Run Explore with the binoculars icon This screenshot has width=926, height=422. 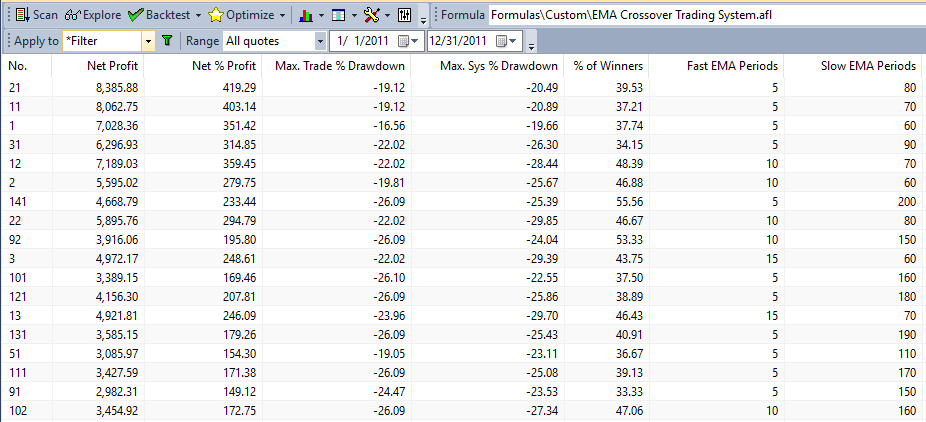click(93, 15)
